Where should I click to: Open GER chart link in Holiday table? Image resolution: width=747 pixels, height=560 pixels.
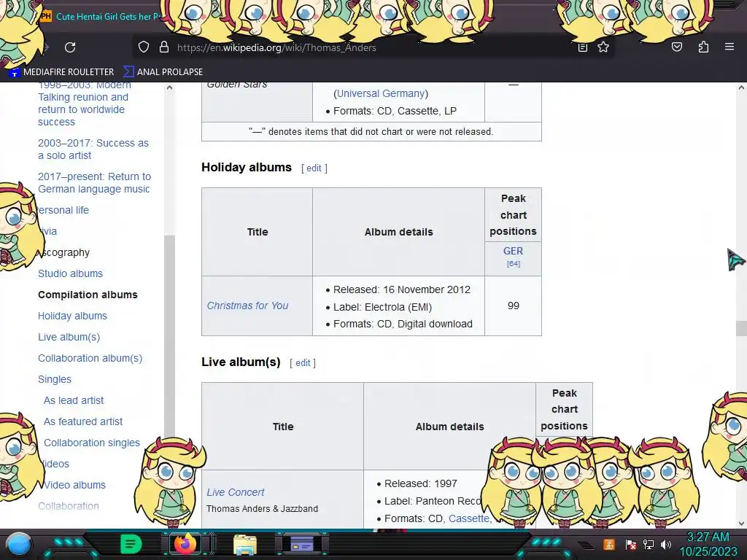[513, 251]
